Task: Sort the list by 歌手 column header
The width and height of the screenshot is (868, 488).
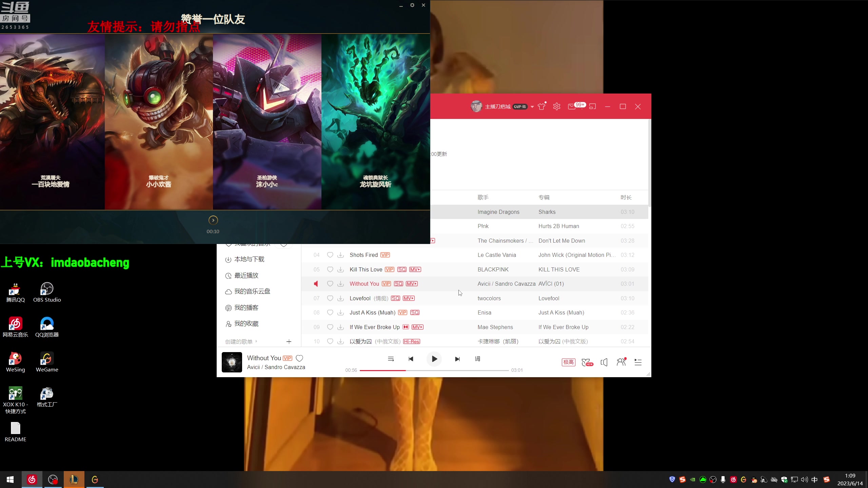Action: 483,197
